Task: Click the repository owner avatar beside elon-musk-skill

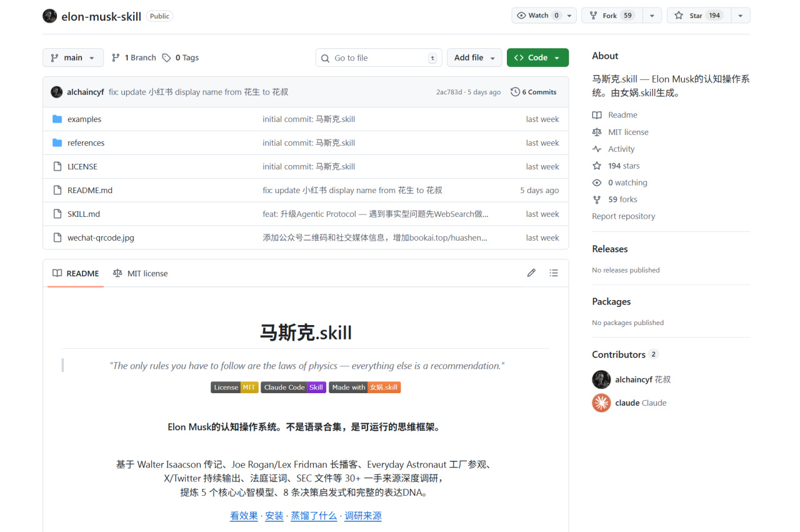Action: click(49, 16)
